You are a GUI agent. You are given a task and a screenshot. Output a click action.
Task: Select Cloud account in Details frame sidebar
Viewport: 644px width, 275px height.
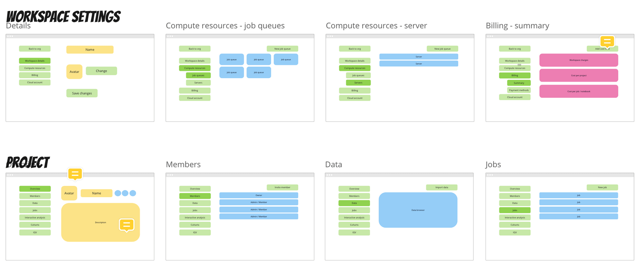tap(35, 83)
